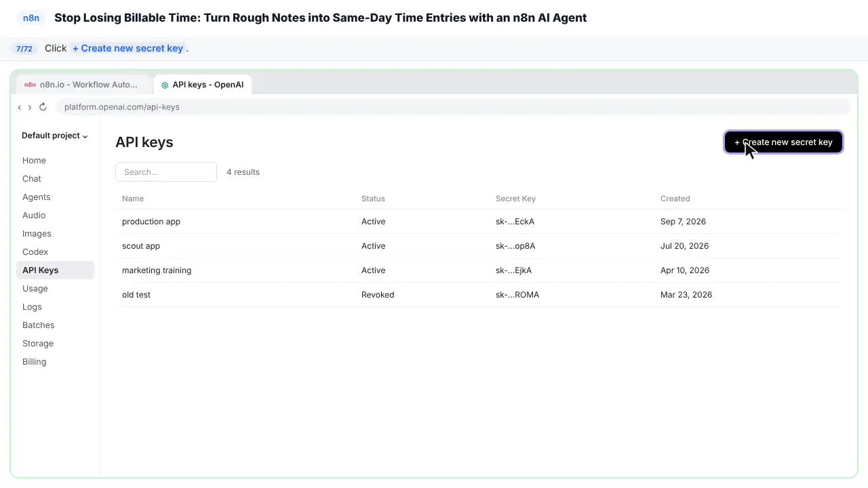Viewport: 868px width, 488px height.
Task: Click the browser back arrow icon
Action: 20,107
